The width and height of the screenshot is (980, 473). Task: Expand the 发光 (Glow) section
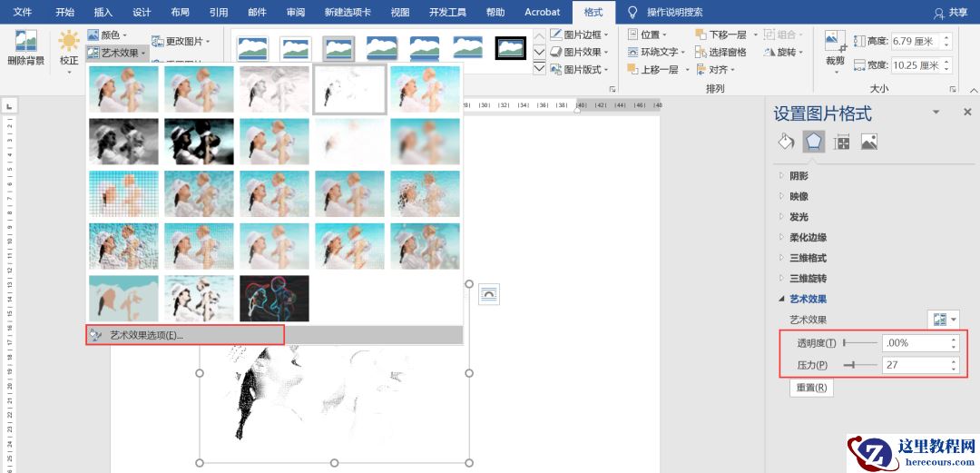799,217
